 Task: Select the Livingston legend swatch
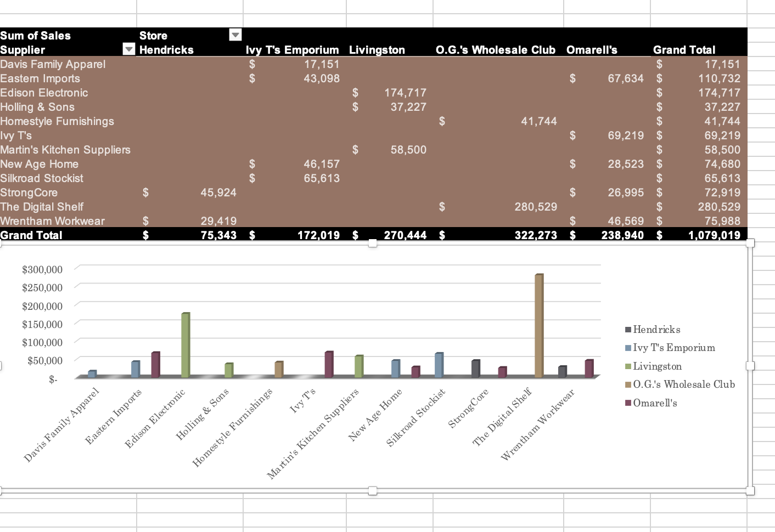(x=628, y=366)
